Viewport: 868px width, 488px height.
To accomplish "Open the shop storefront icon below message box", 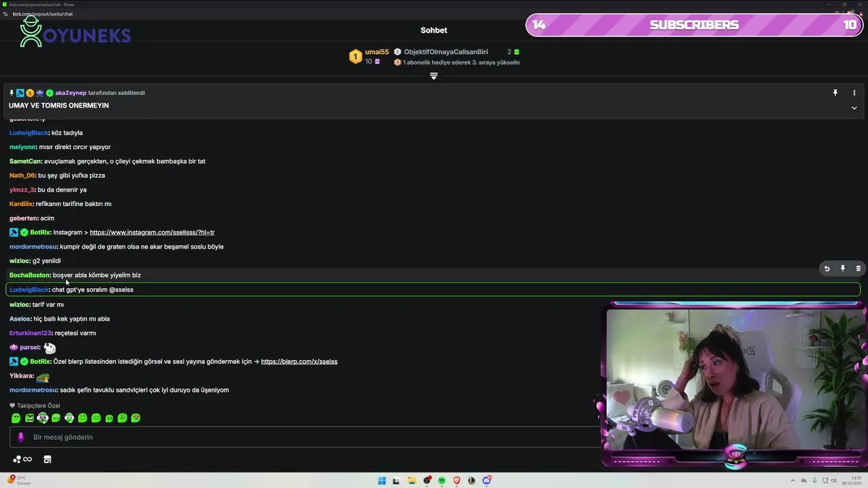I will [47, 460].
